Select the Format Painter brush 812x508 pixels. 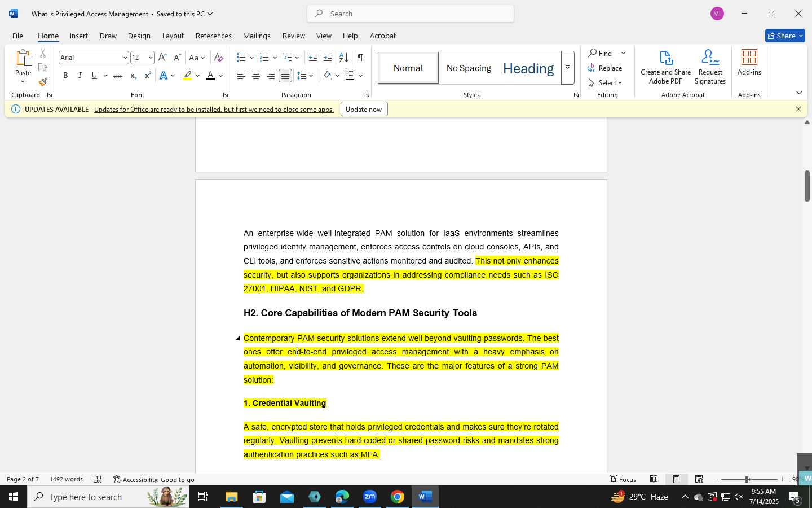(x=43, y=82)
